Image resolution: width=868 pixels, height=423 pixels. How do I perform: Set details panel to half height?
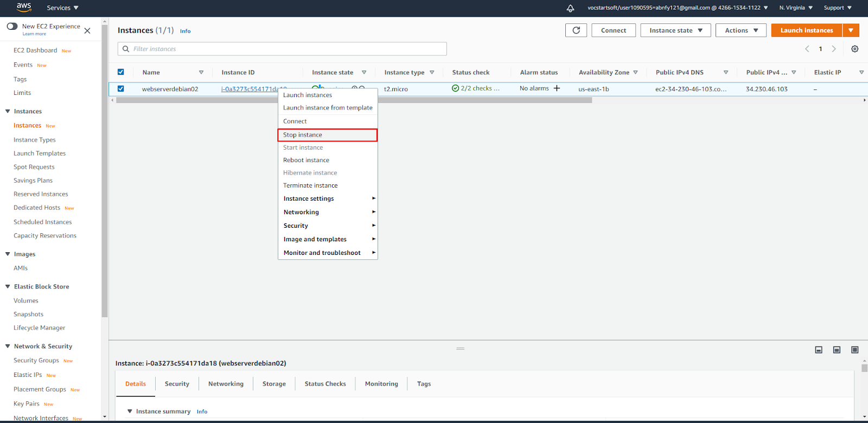(837, 350)
